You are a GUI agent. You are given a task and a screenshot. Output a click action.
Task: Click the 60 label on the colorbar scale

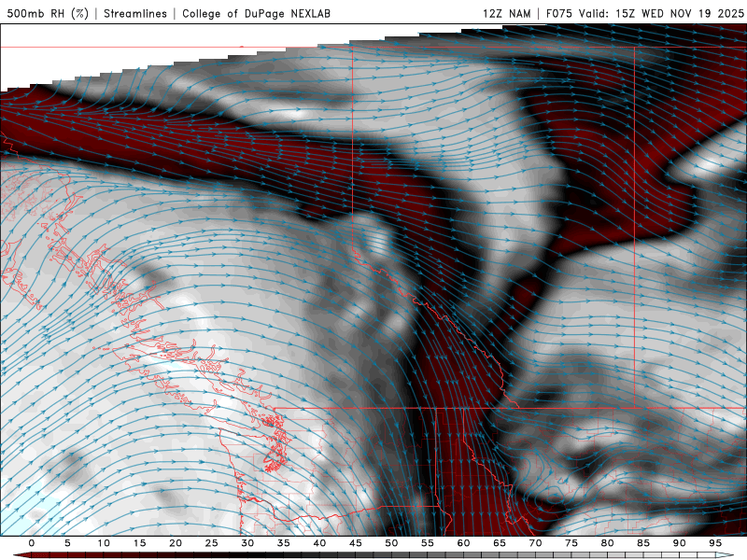(463, 543)
